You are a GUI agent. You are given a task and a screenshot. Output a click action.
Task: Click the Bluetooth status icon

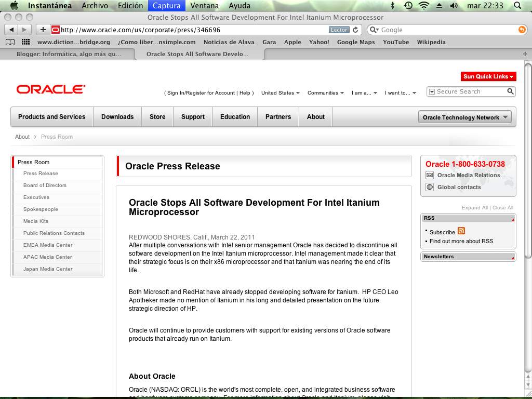point(393,5)
